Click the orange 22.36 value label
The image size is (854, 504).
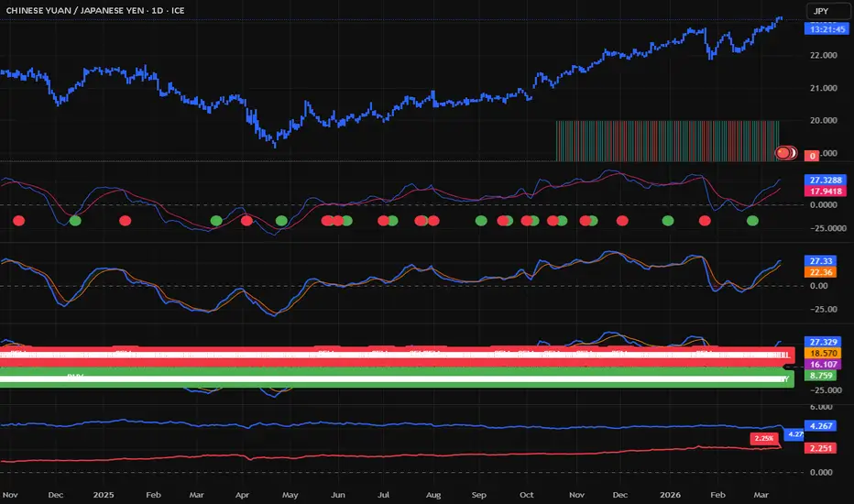[x=821, y=272]
